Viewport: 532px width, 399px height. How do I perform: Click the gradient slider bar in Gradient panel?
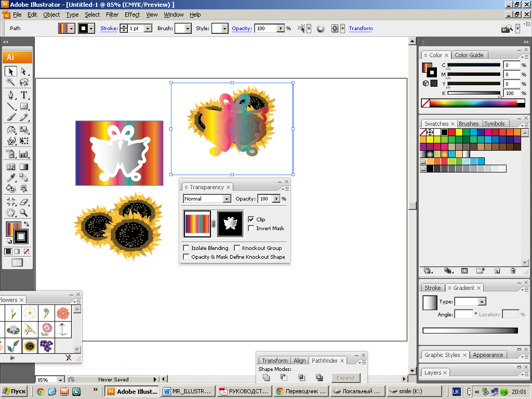click(470, 330)
